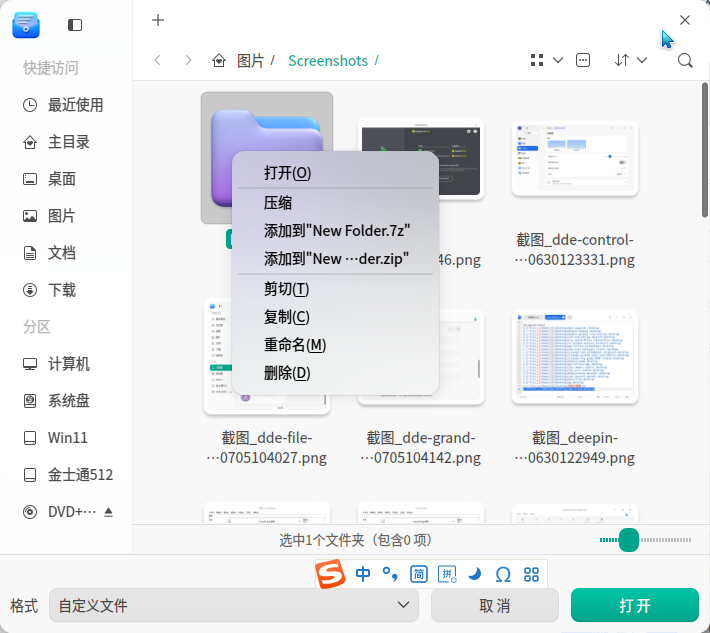Image resolution: width=710 pixels, height=633 pixels.
Task: Open 主目录 in sidebar
Action: click(66, 142)
